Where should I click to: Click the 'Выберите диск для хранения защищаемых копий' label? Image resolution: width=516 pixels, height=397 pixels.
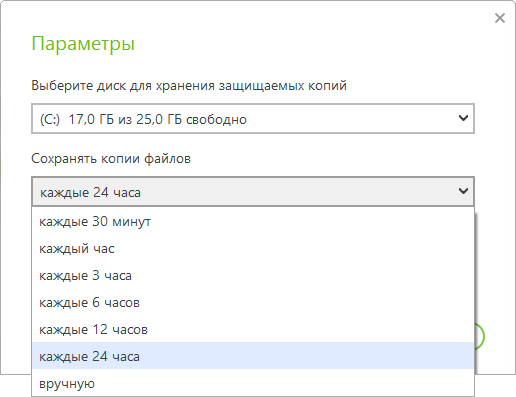point(189,86)
